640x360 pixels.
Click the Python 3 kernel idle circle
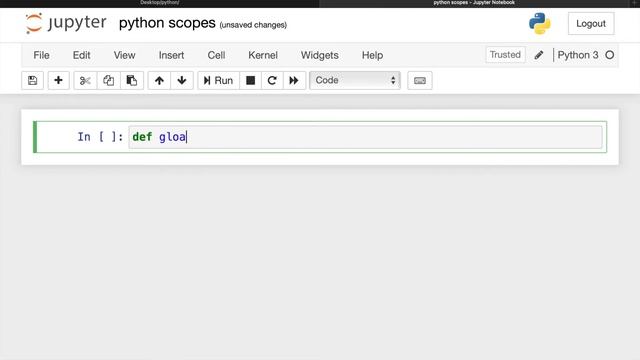coord(609,55)
